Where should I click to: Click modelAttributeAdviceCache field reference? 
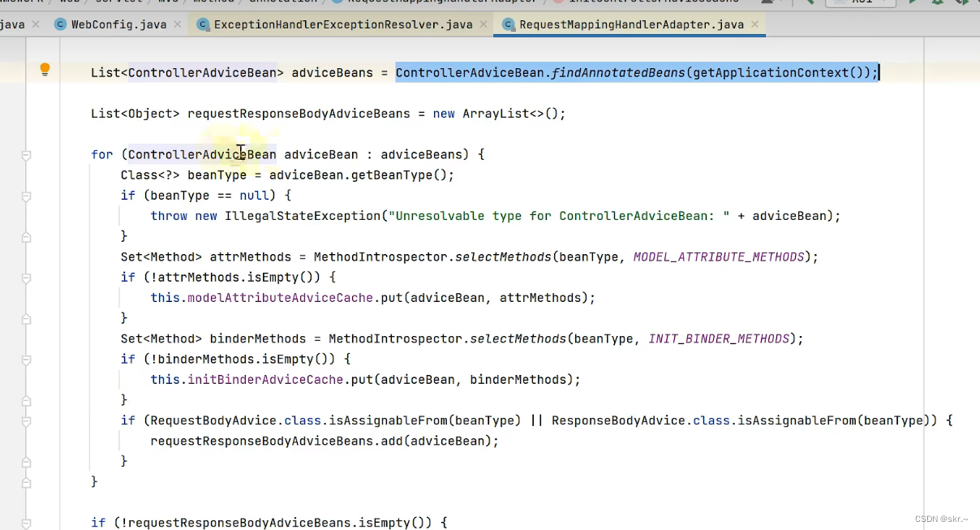pyautogui.click(x=280, y=298)
